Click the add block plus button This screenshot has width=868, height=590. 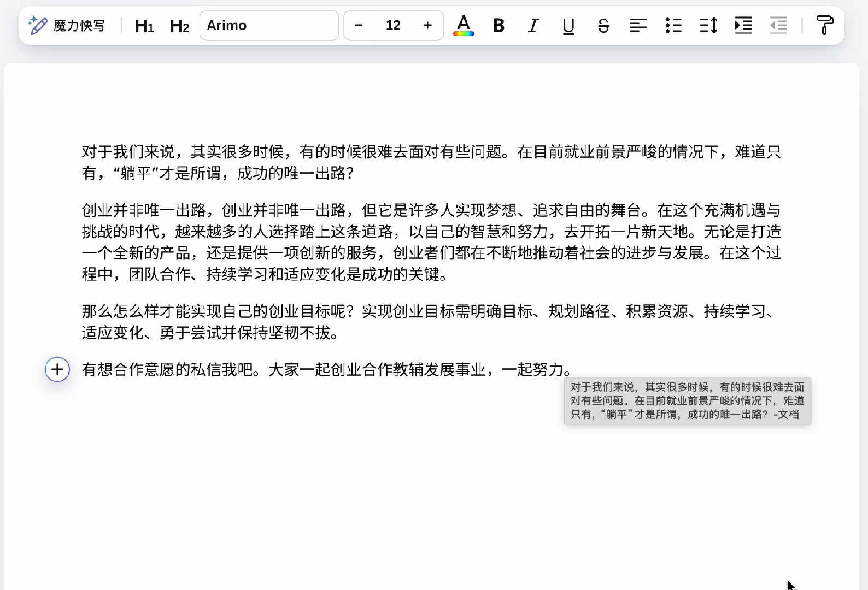[x=57, y=370]
